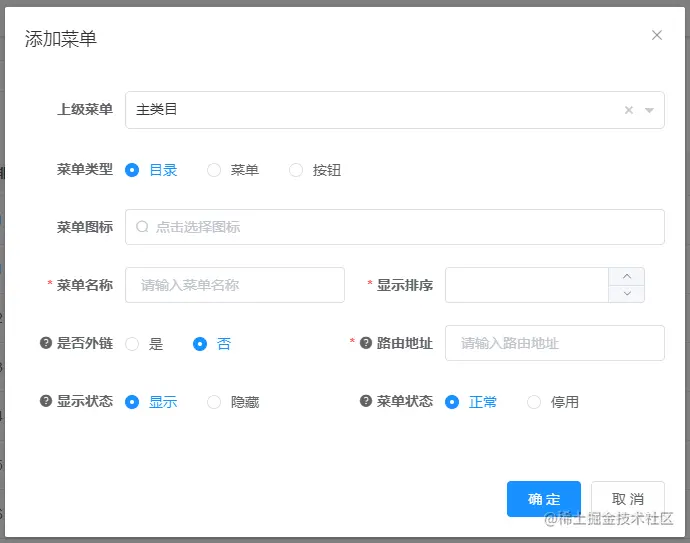Screen dimensions: 690x543
Task: Select the 目录 menu type radio
Action: point(132,170)
